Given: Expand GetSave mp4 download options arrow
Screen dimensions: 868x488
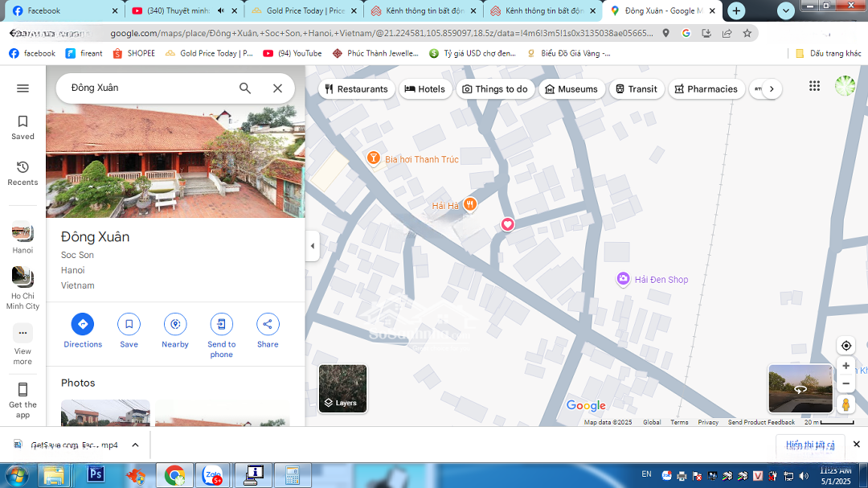Looking at the screenshot, I should (x=135, y=445).
